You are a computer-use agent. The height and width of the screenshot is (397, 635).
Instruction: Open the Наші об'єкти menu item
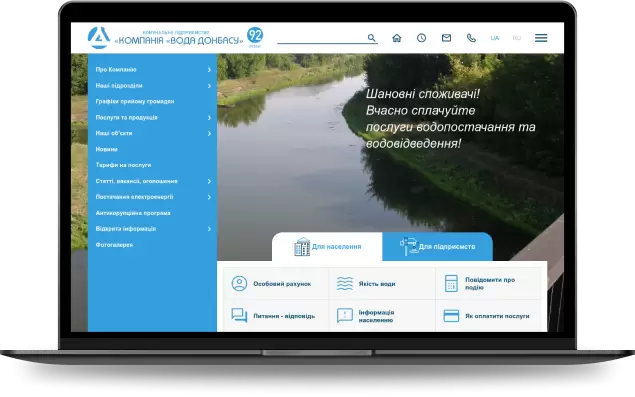click(114, 133)
